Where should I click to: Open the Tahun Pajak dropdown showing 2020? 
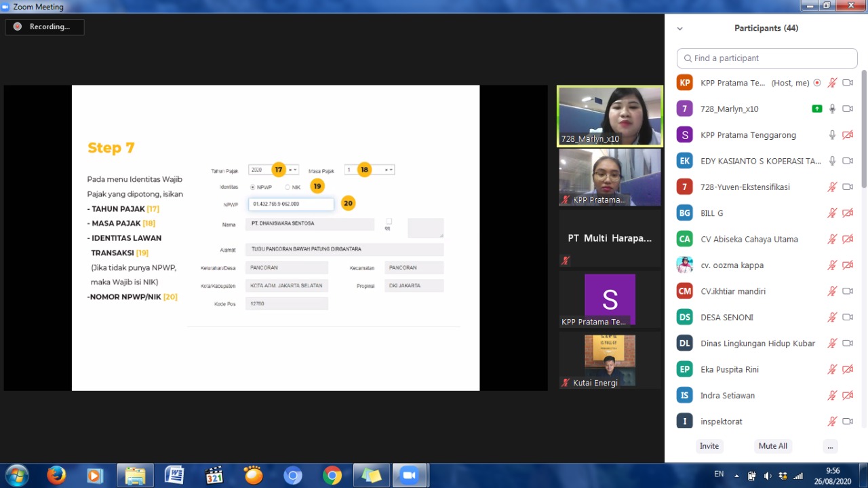273,170
